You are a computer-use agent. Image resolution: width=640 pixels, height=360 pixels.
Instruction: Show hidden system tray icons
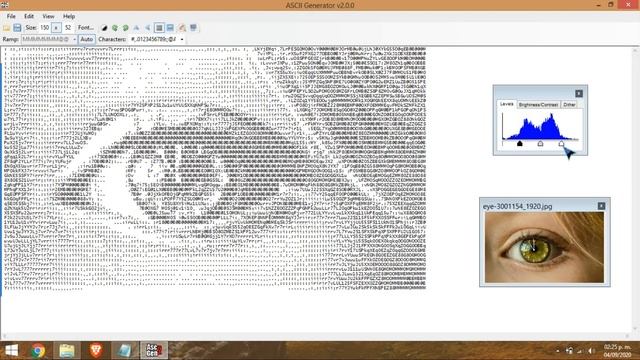pyautogui.click(x=558, y=351)
